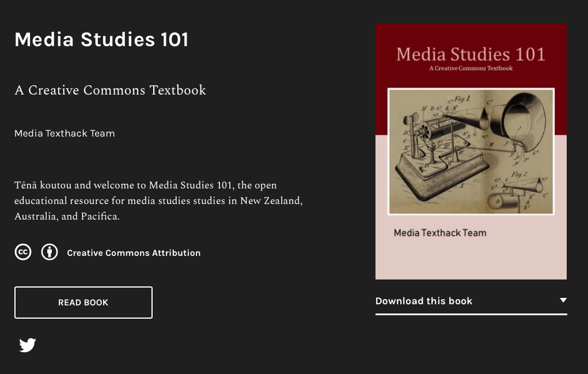
Task: Expand the Download this book dropdown
Action: click(471, 301)
